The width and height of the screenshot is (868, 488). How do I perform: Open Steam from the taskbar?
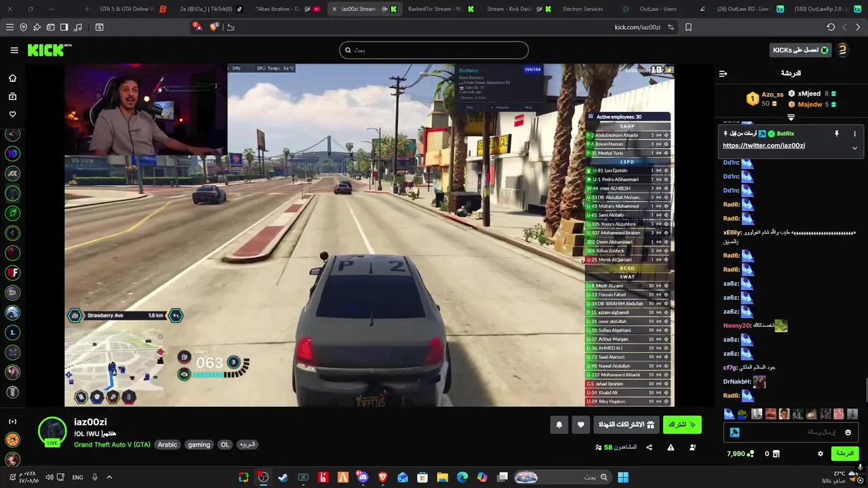point(283,477)
